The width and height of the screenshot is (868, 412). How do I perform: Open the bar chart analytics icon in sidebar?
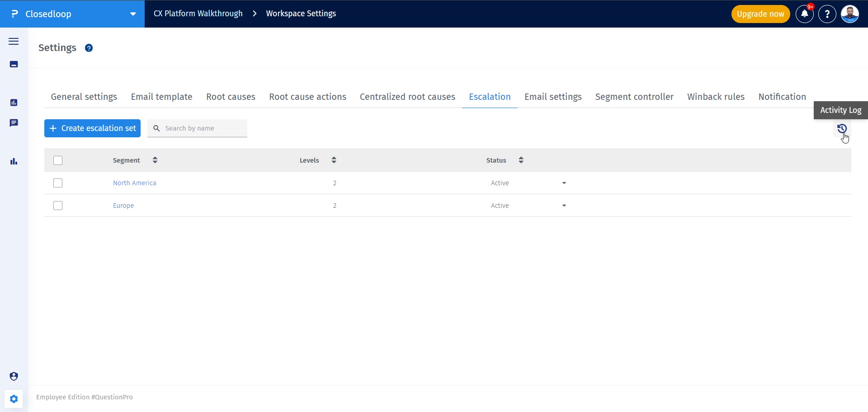(x=14, y=161)
